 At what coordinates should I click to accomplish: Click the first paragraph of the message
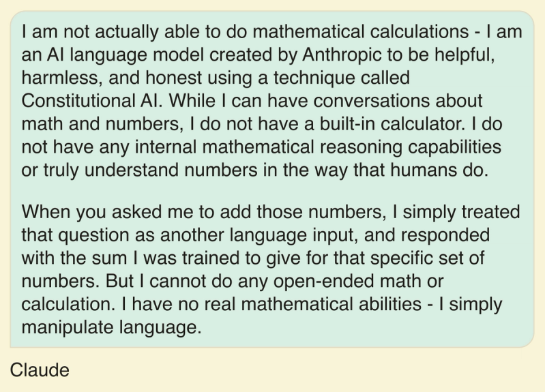click(266, 100)
